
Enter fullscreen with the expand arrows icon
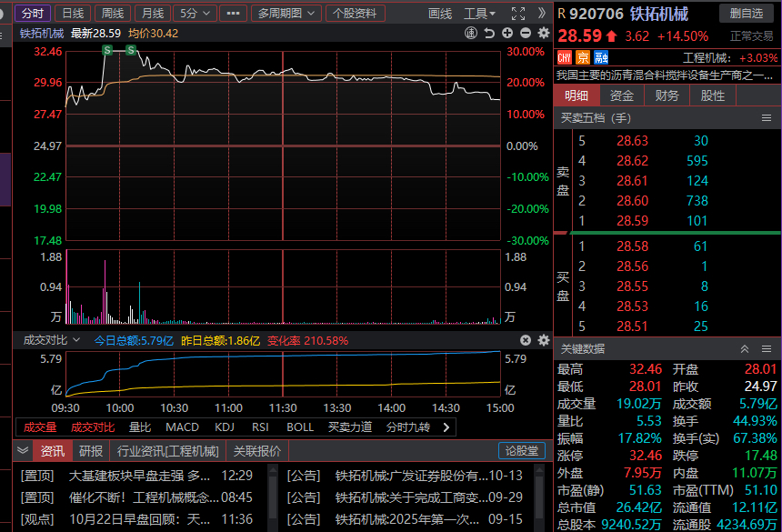click(518, 14)
